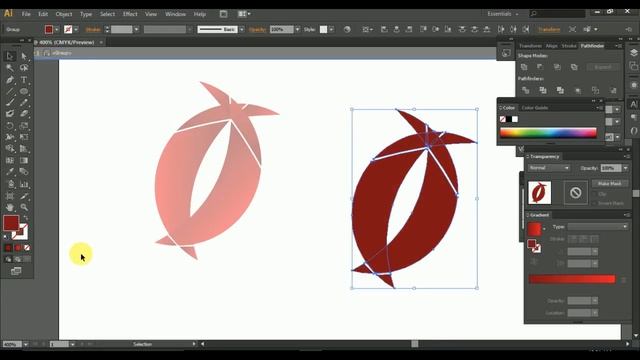Toggle Invert Mask checkbox
The height and width of the screenshot is (360, 640).
(x=595, y=203)
